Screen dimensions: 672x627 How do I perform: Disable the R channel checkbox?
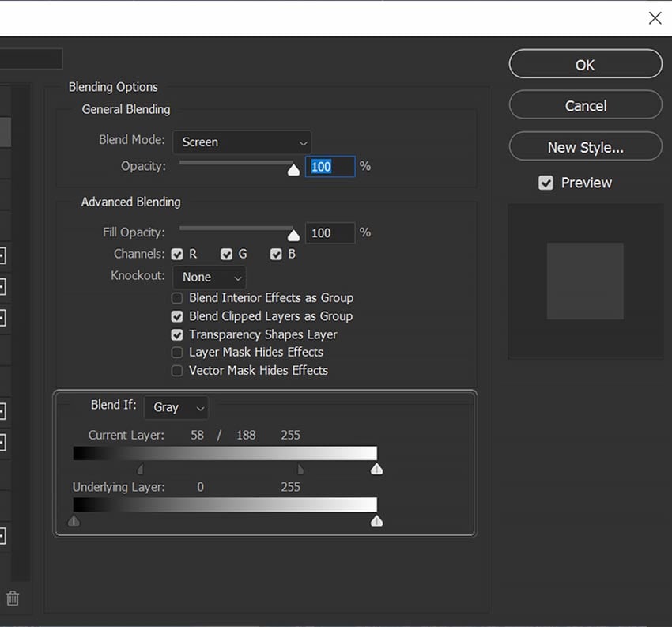click(177, 254)
